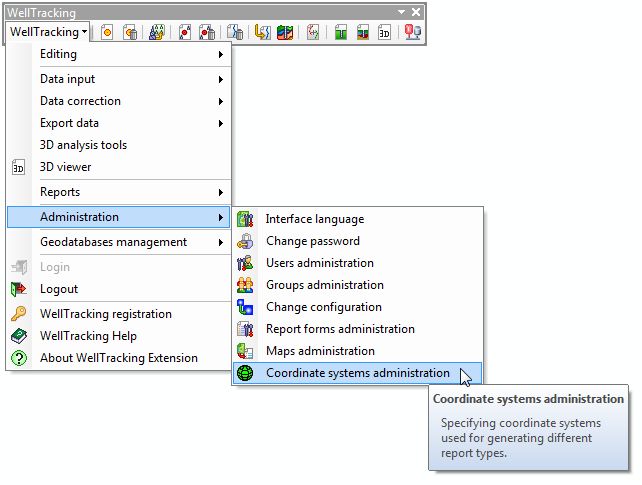
Task: Click the blue trajectory with trash bin toolbar icon
Action: point(235,32)
